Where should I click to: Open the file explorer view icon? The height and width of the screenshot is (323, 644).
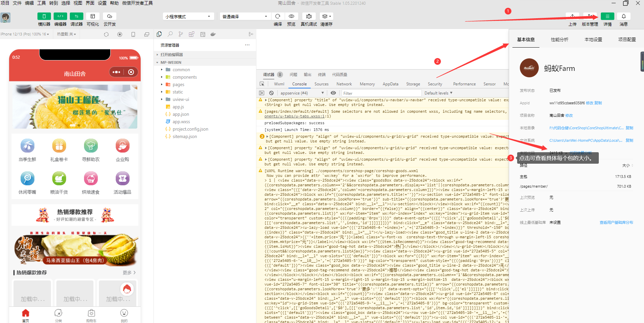click(x=159, y=34)
